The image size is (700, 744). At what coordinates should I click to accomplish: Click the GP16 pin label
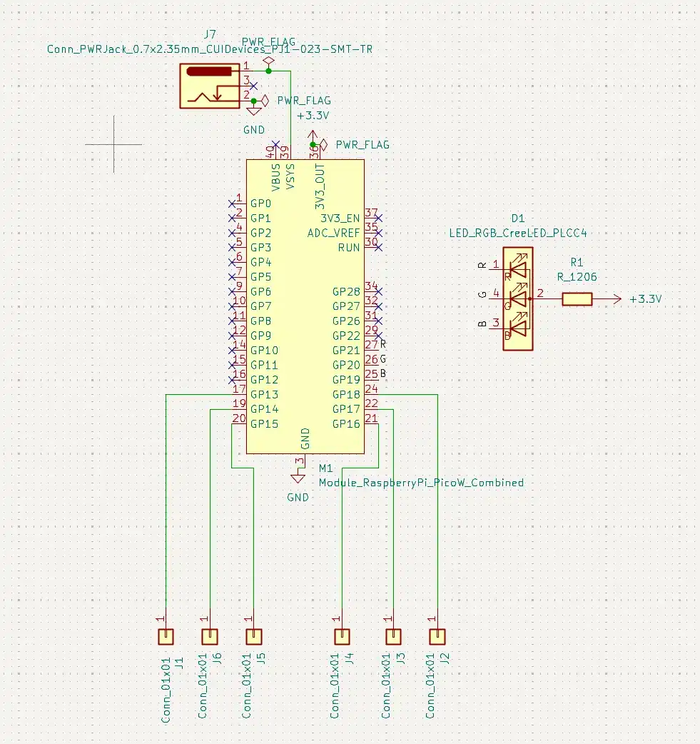[346, 424]
